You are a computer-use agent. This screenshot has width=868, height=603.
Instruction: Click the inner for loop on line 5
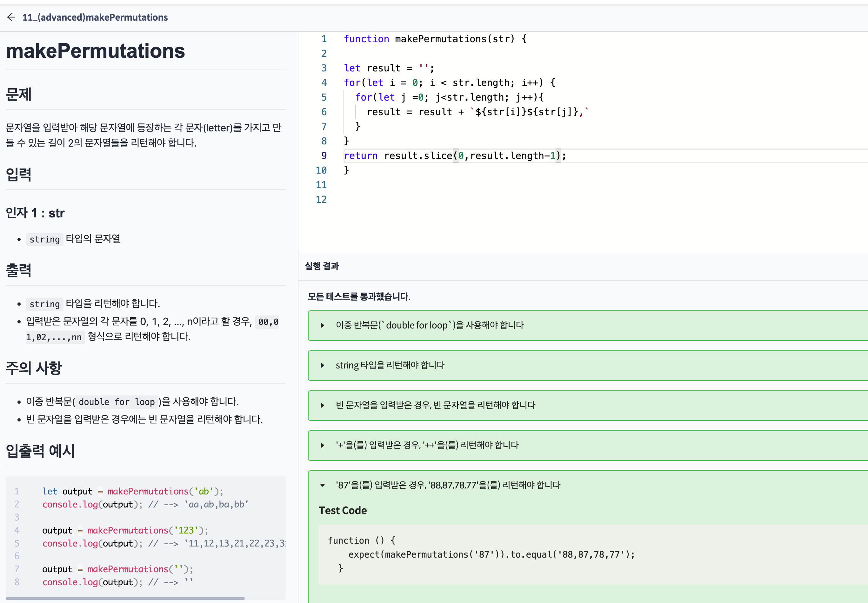(449, 97)
